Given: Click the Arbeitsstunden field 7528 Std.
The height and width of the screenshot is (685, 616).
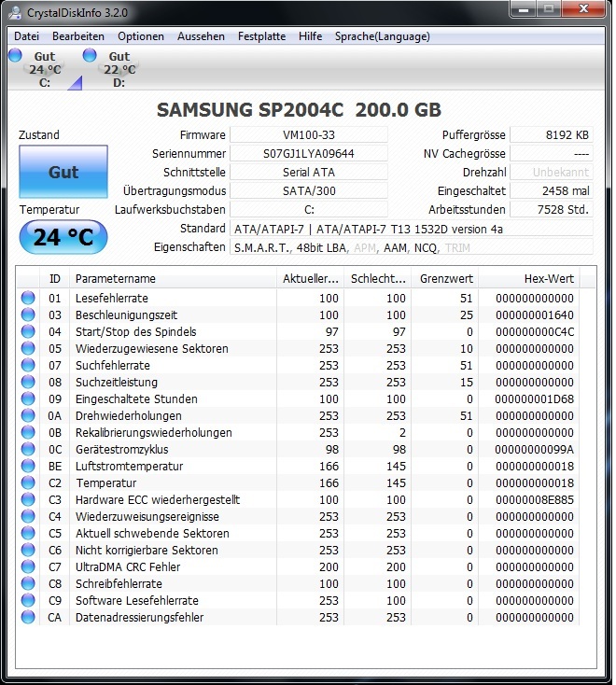Looking at the screenshot, I should 552,210.
